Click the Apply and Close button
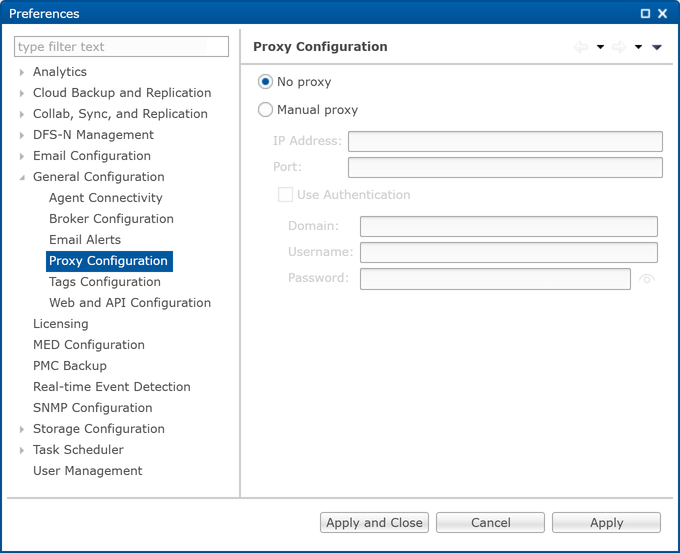The width and height of the screenshot is (680, 553). [374, 523]
